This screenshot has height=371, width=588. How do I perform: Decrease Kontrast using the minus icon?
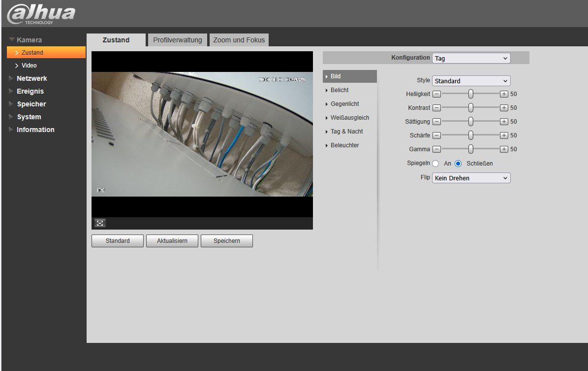click(x=436, y=108)
